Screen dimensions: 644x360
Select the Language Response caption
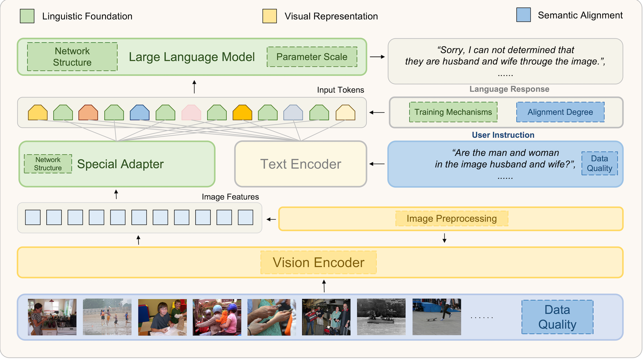[x=509, y=89]
